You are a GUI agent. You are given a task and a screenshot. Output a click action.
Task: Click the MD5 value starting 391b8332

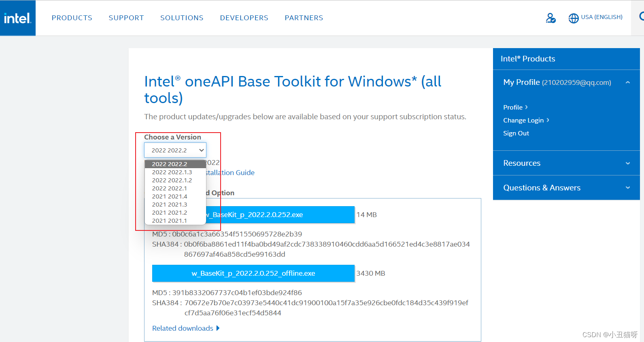[x=237, y=293]
